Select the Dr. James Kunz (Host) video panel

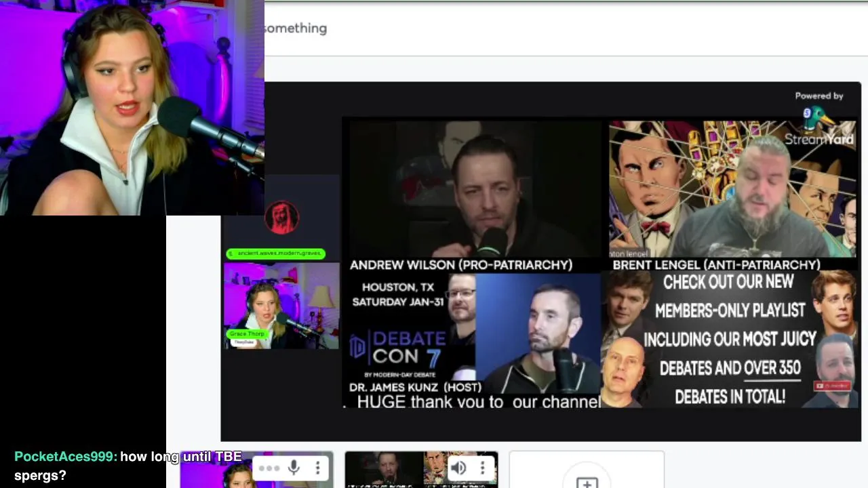[x=538, y=333]
